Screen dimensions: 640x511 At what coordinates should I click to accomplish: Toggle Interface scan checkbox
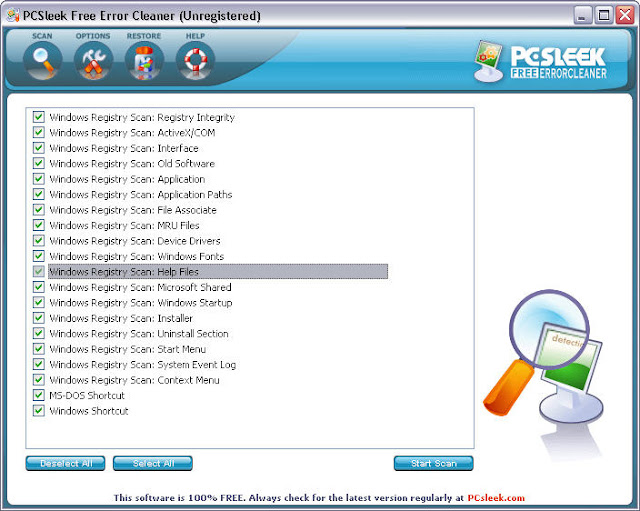point(39,148)
